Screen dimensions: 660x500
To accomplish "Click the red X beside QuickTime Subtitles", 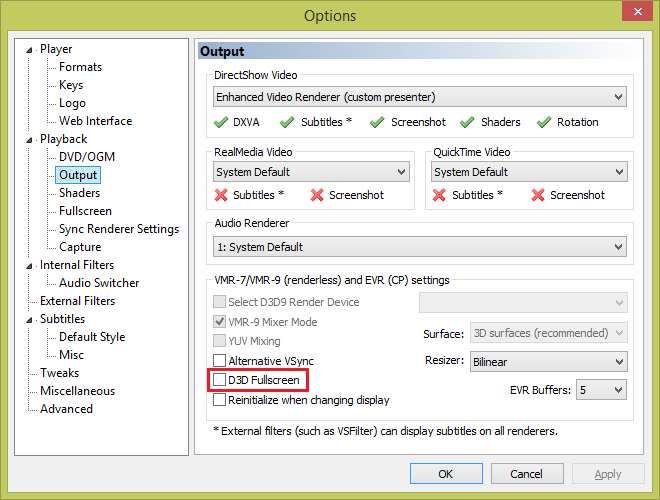I will (440, 195).
